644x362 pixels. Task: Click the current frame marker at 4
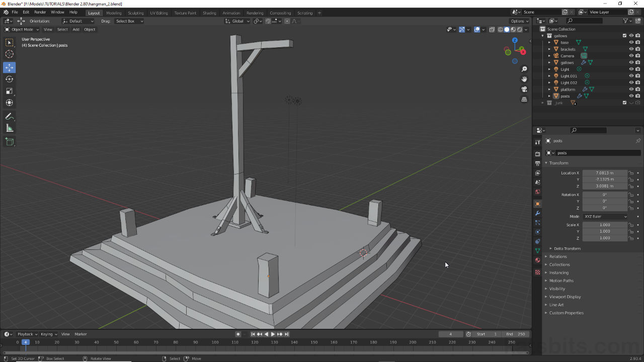tap(25, 342)
